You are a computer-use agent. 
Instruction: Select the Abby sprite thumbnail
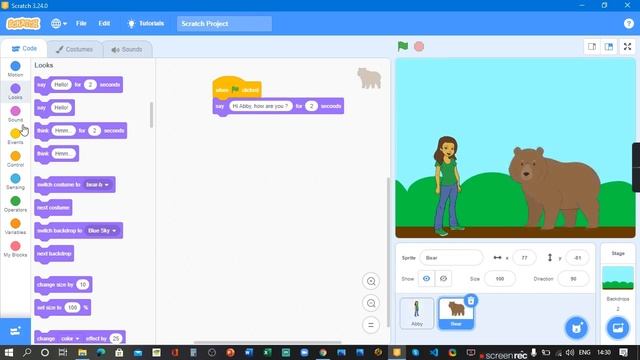[417, 313]
